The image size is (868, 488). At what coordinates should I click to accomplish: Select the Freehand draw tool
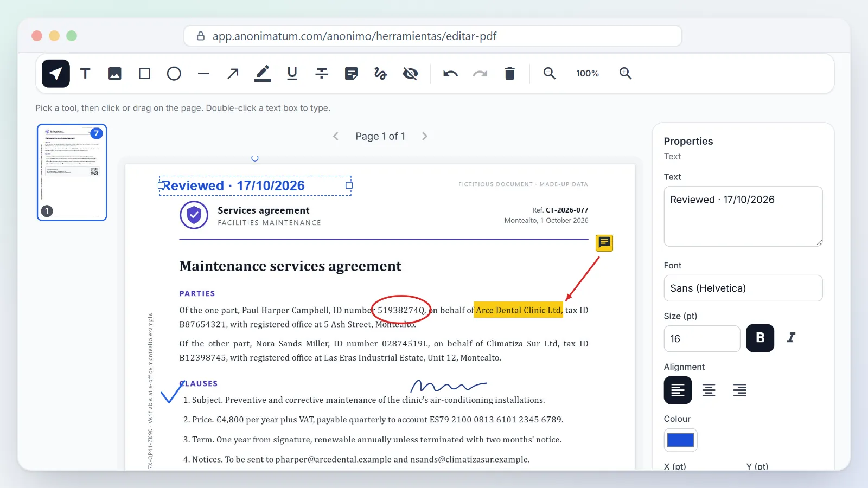pyautogui.click(x=381, y=74)
